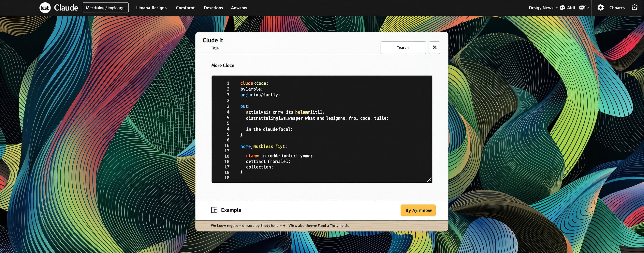Click the Claude brand name
This screenshot has height=253, width=644.
pos(66,8)
